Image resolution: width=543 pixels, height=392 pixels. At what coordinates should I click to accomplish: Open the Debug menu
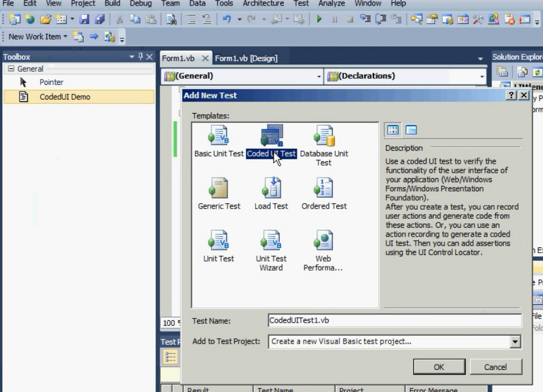[141, 4]
